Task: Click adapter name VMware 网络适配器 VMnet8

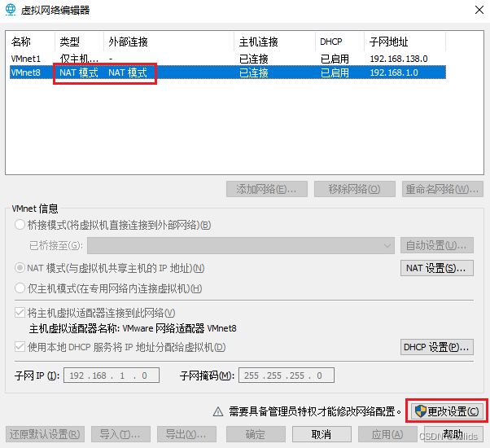Action: [x=179, y=328]
